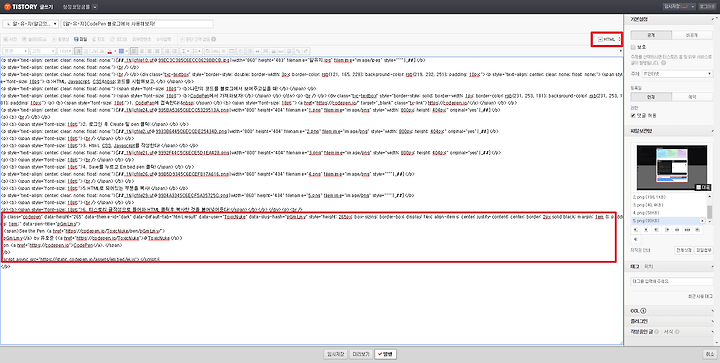Toggle strikethrough formatting icon
This screenshot has width=720, height=363.
(x=102, y=51)
